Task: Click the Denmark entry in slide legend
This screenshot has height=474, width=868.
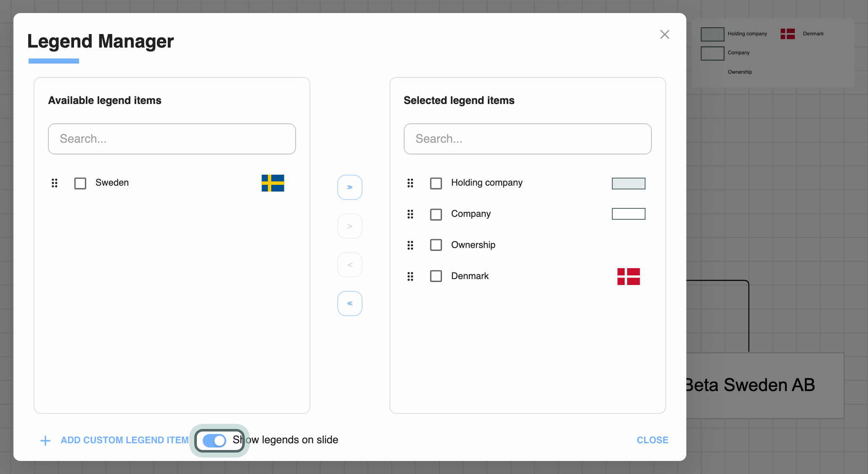Action: pyautogui.click(x=802, y=34)
